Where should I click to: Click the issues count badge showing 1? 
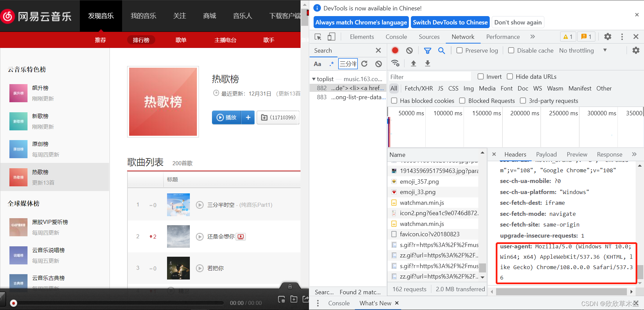pyautogui.click(x=586, y=37)
